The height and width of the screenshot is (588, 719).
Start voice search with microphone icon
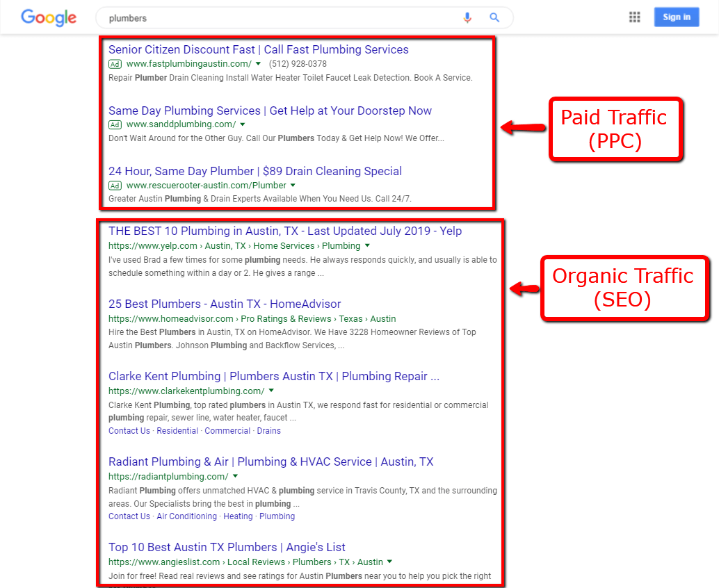click(x=467, y=18)
